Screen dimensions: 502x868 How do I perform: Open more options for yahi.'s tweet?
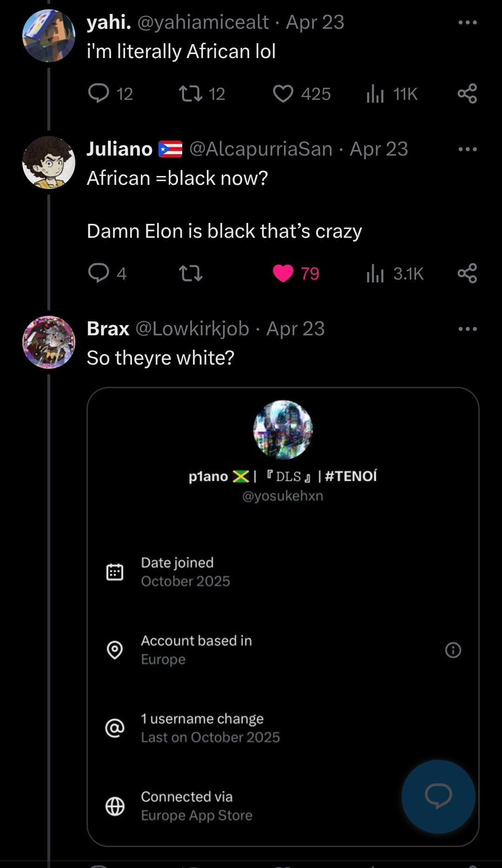tap(467, 22)
